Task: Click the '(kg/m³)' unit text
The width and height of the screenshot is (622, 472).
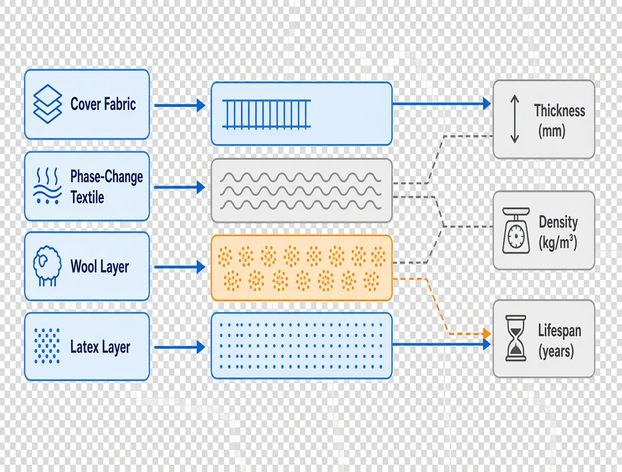Action: pyautogui.click(x=558, y=242)
